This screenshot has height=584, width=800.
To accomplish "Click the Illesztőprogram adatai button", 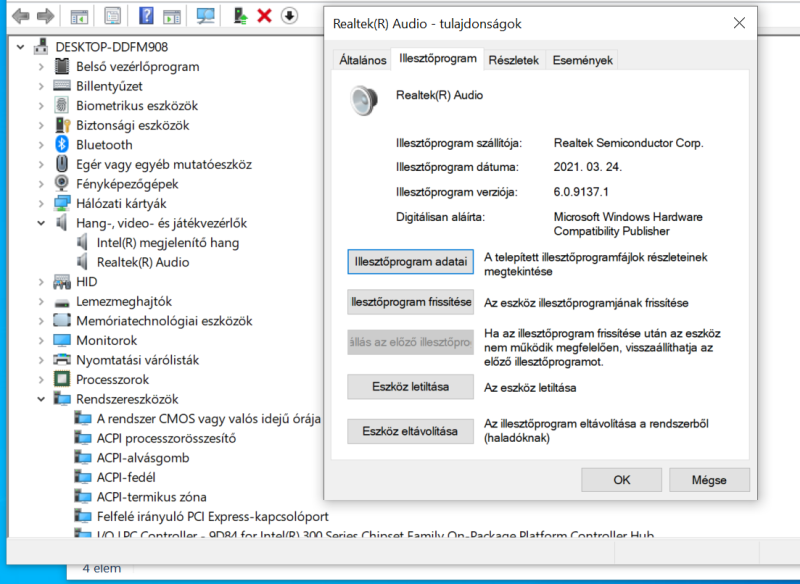I will coord(411,262).
